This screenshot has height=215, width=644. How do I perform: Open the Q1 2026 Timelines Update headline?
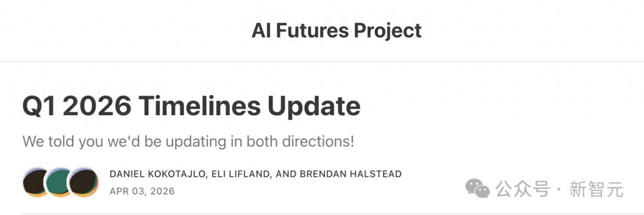tap(191, 106)
